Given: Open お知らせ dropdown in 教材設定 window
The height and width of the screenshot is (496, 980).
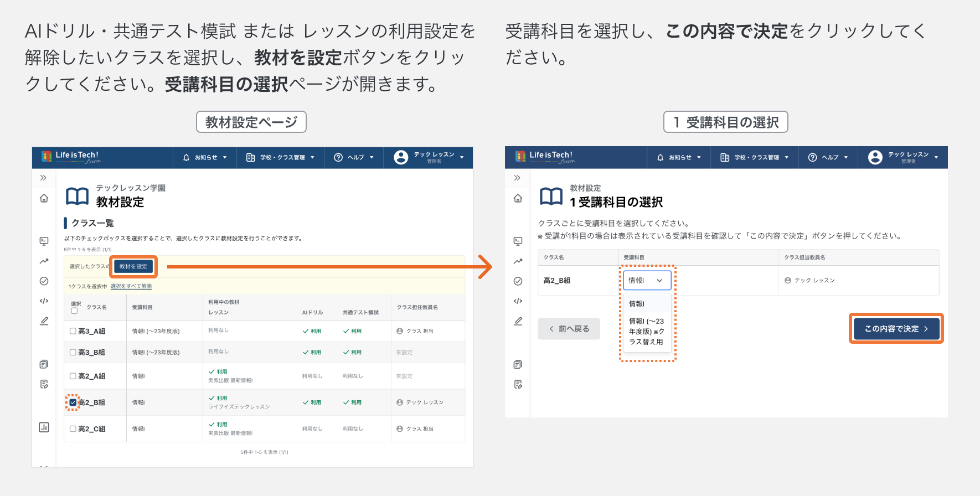Looking at the screenshot, I should point(205,158).
